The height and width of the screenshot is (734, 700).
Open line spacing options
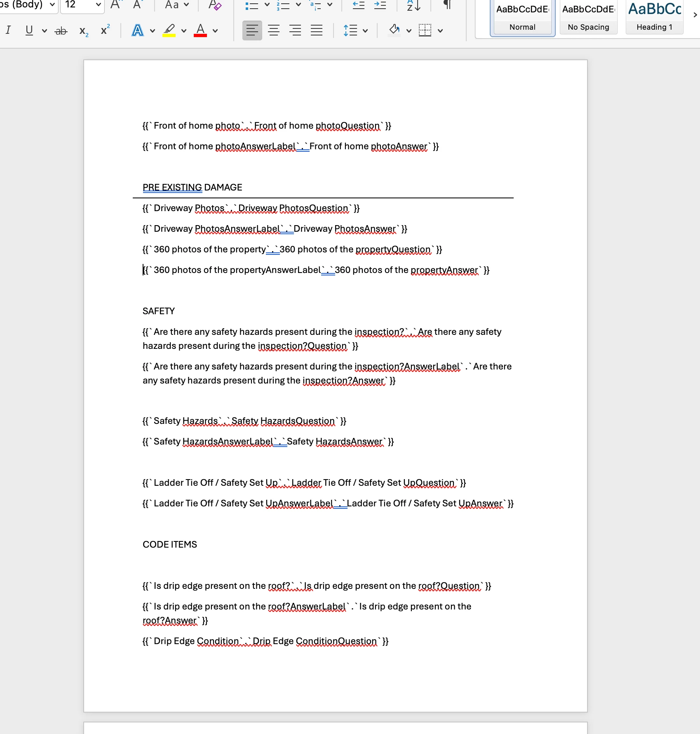[x=350, y=30]
